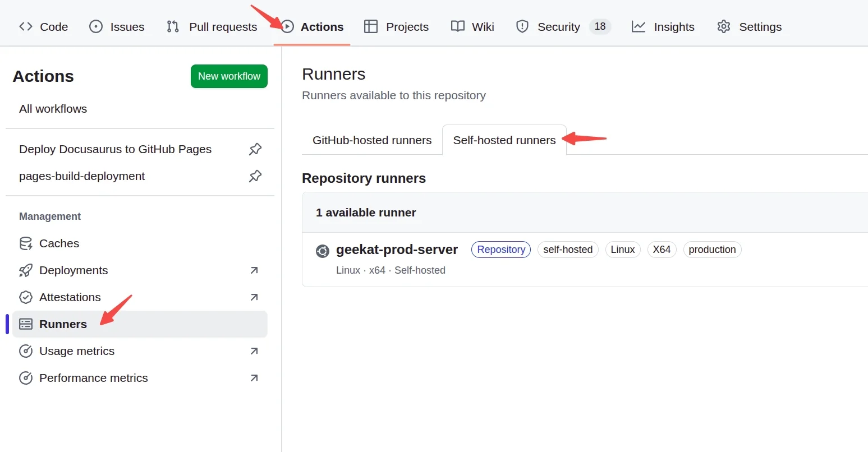Click the self-hosted label badge
The image size is (868, 452).
pos(568,250)
